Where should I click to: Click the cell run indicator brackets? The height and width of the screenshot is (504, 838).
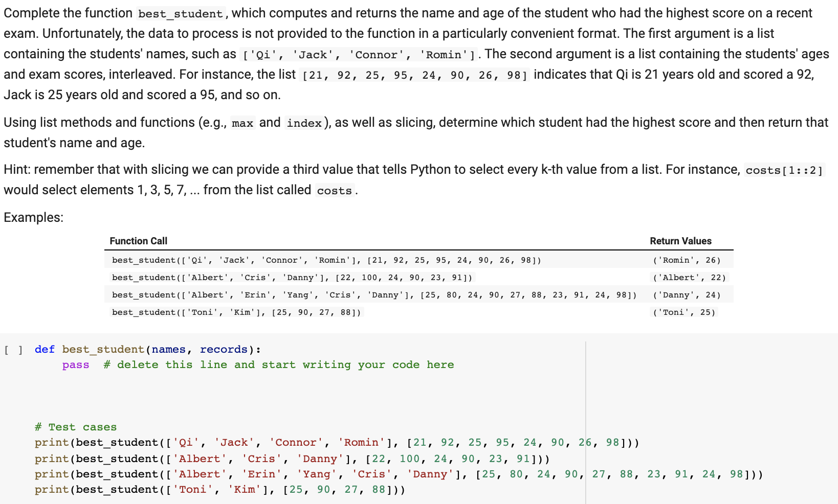(13, 349)
